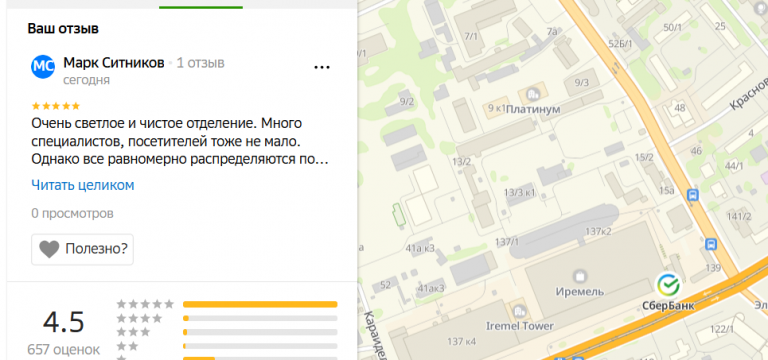The image size is (768, 360).
Task: Click building number 137/1 on map
Action: [506, 242]
